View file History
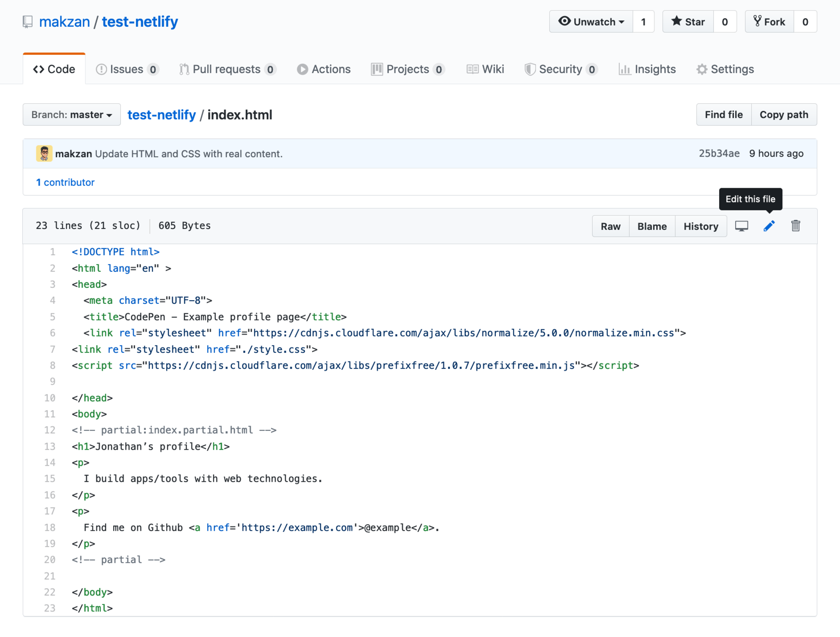The height and width of the screenshot is (637, 840). coord(701,226)
